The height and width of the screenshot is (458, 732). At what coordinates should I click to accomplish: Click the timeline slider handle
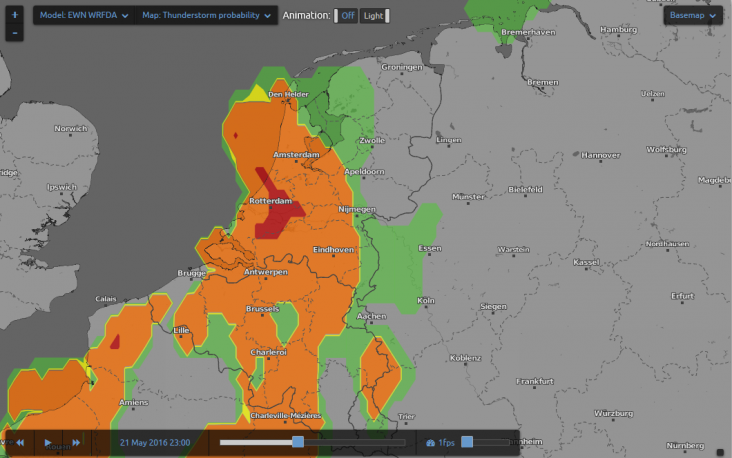click(298, 442)
